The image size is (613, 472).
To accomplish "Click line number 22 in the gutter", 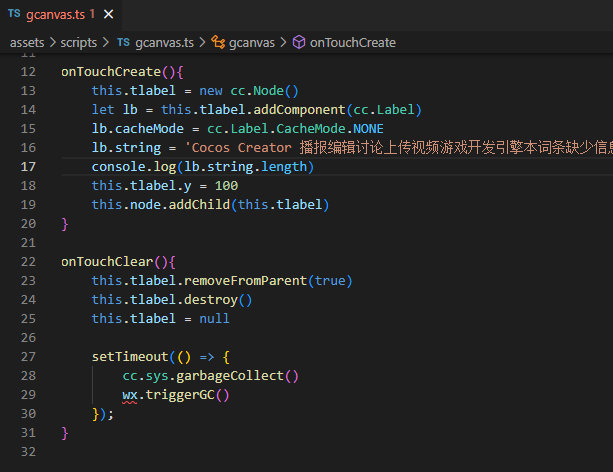I will pos(28,262).
